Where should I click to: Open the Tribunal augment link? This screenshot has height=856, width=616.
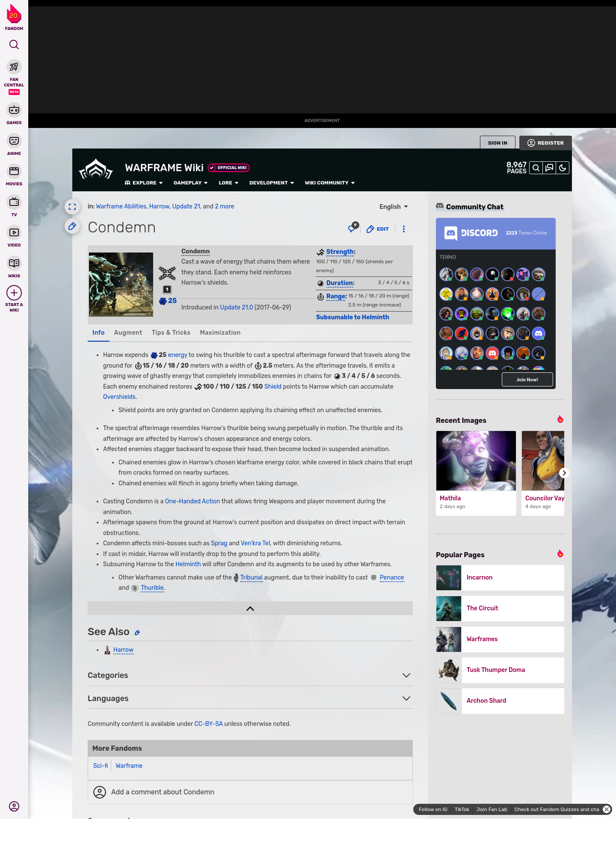tap(251, 577)
